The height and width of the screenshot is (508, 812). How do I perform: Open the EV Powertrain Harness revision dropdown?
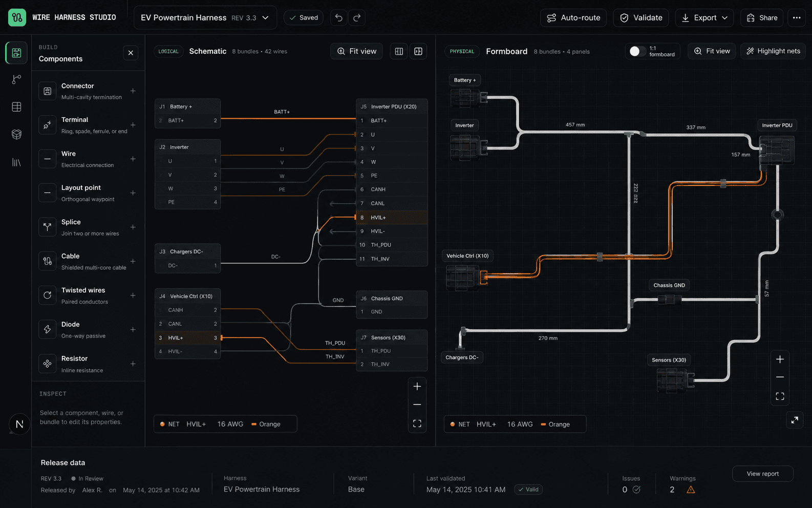pos(205,17)
